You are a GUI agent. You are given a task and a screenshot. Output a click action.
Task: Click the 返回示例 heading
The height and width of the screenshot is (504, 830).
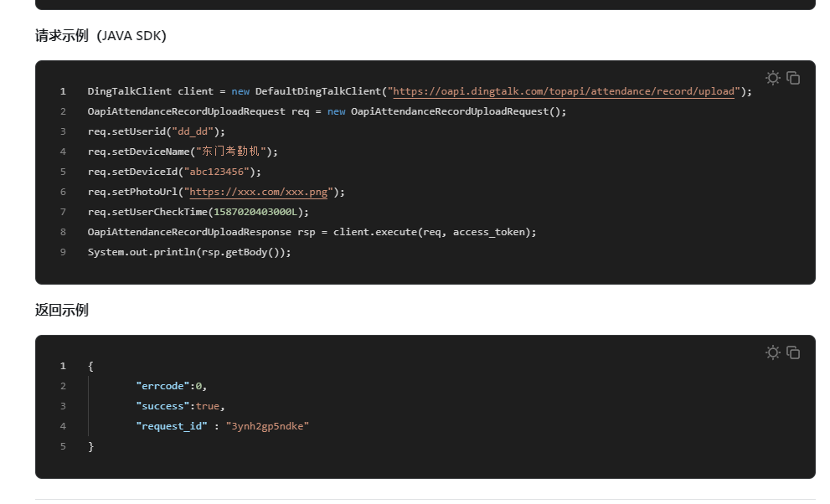tap(62, 311)
